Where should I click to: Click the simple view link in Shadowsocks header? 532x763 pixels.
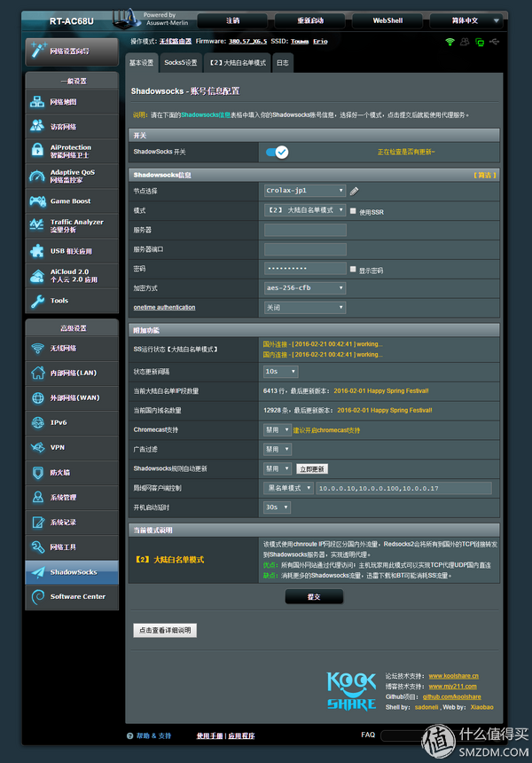tap(485, 175)
